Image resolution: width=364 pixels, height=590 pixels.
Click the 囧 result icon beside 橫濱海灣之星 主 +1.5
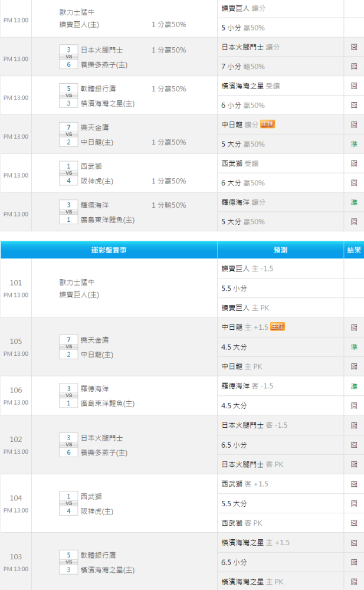coord(354,543)
